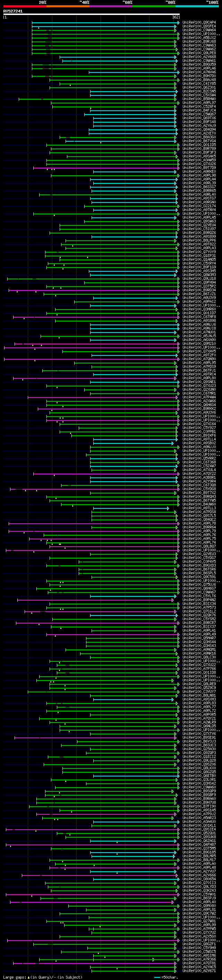Viewport: 222px width, 980px height.
Task: Select the UniRef100_B9T7D9 label
Action: coord(199,168)
